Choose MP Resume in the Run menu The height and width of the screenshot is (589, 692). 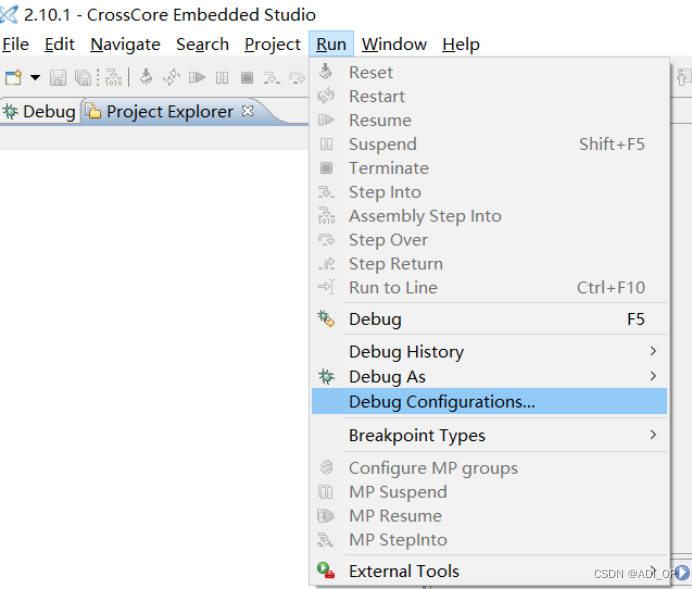pyautogui.click(x=489, y=516)
